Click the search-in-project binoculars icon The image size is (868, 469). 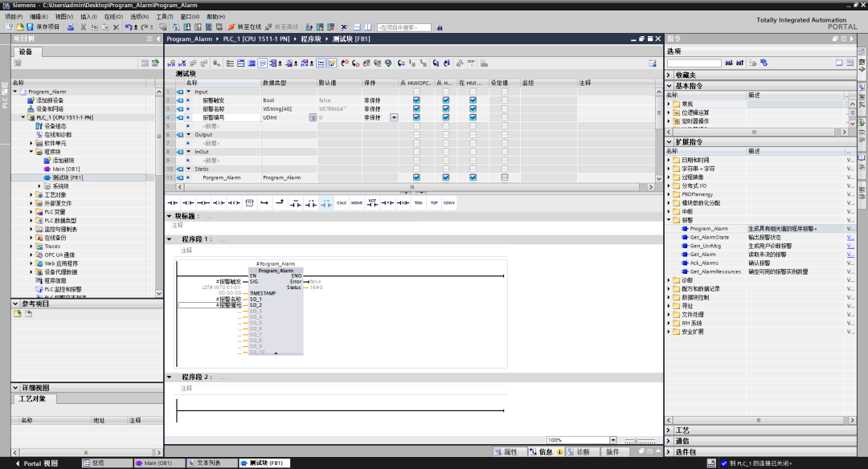[439, 27]
